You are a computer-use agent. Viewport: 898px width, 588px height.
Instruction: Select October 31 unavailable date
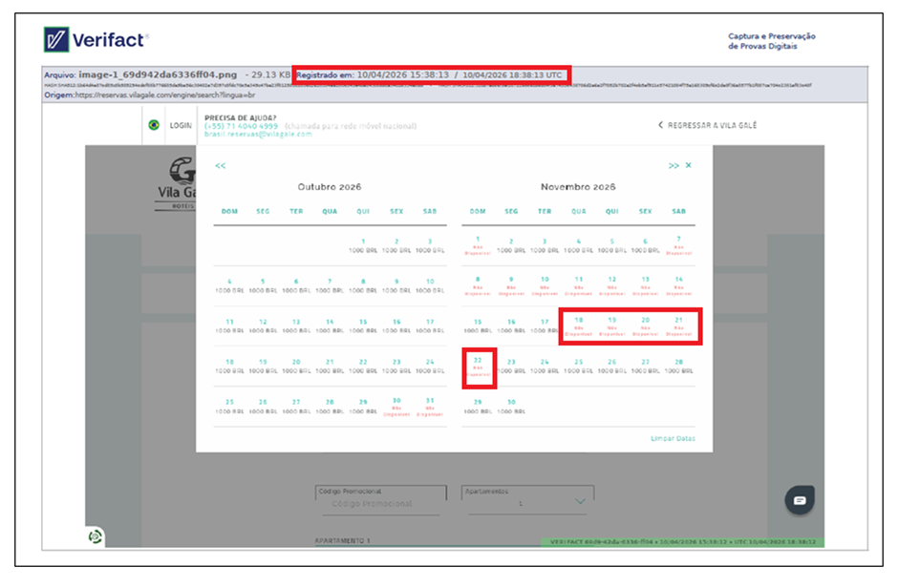pos(430,407)
